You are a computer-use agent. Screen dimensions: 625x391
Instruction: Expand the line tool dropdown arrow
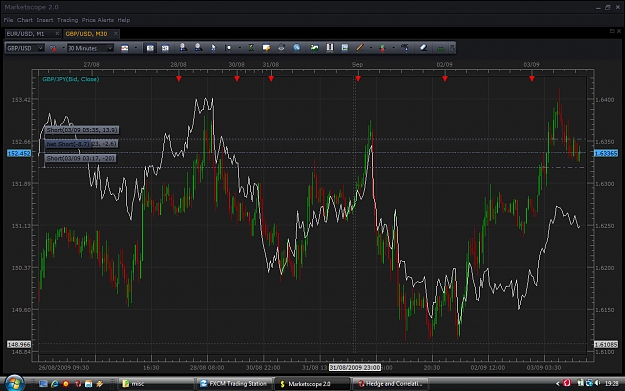click(x=371, y=48)
